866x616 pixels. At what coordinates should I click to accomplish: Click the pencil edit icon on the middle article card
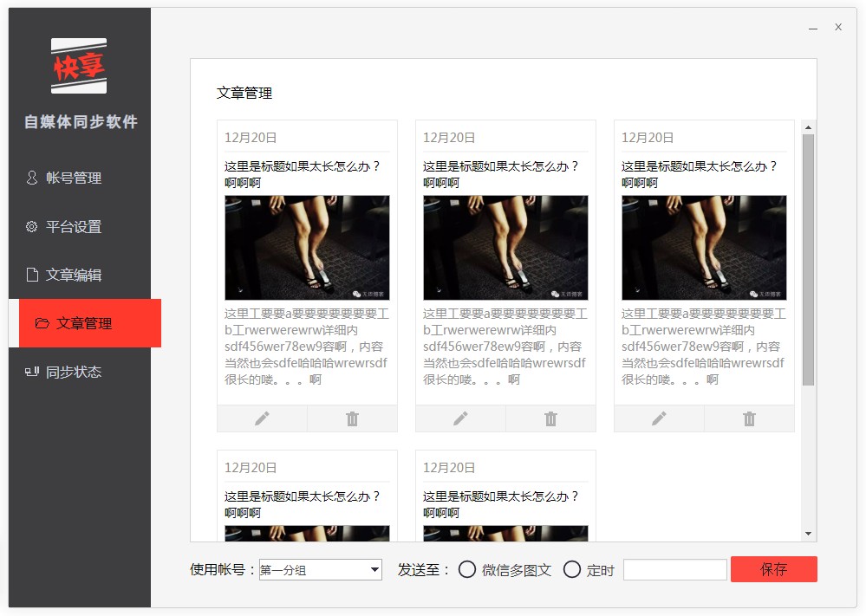[x=460, y=418]
